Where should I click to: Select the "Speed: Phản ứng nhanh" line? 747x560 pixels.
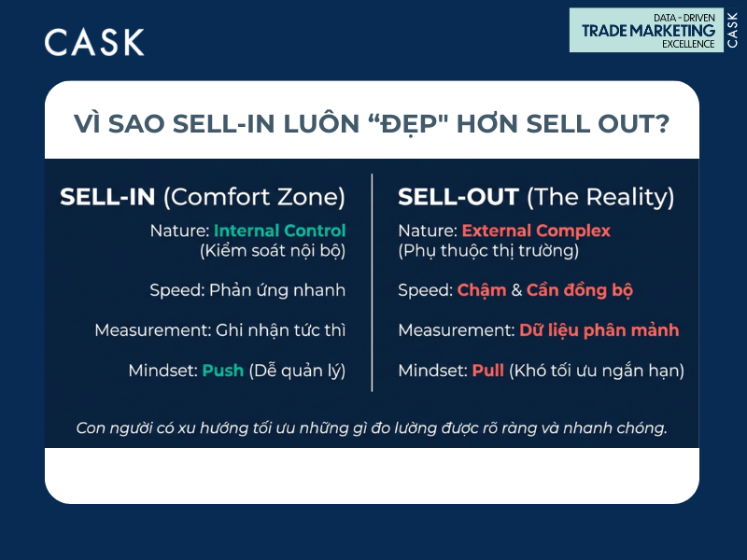[x=247, y=290]
